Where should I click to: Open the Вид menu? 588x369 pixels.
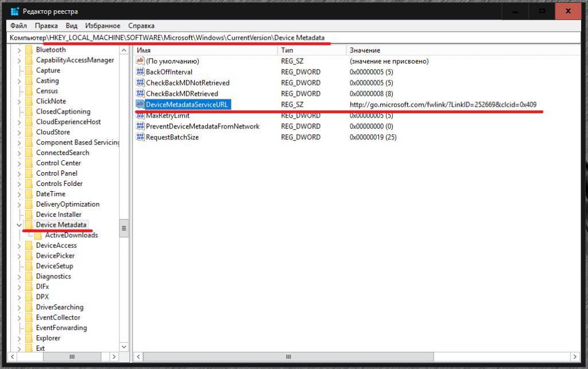pyautogui.click(x=71, y=26)
